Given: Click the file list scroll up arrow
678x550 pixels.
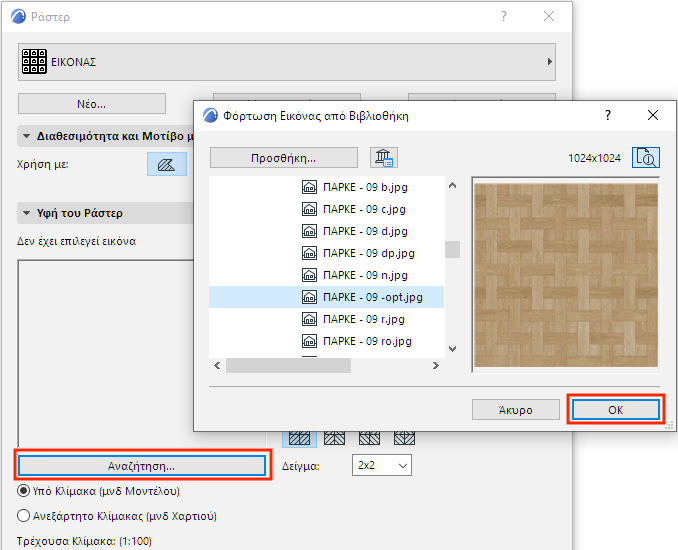Looking at the screenshot, I should [452, 185].
